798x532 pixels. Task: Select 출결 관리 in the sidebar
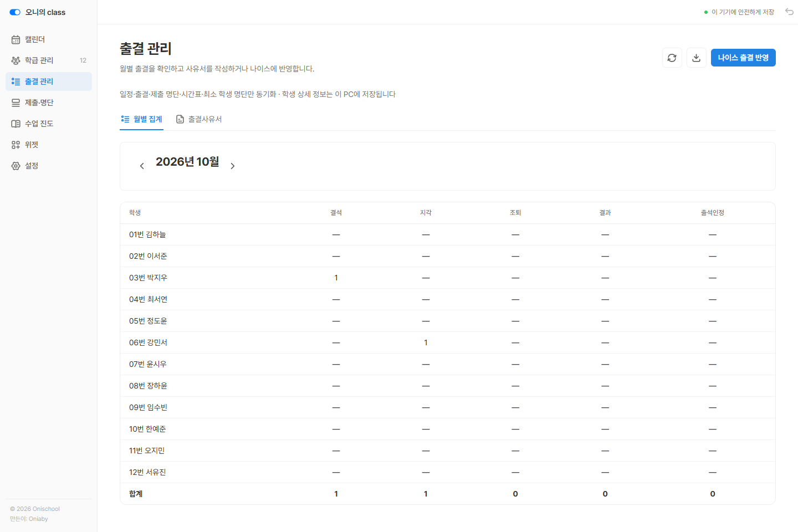[49, 81]
